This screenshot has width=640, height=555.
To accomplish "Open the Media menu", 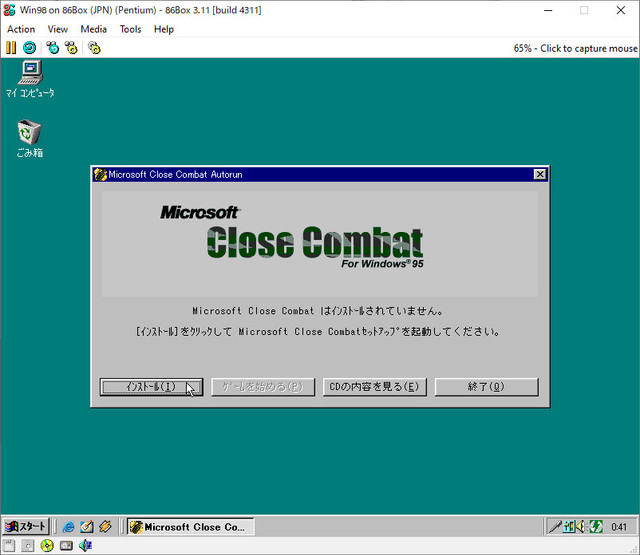I will pyautogui.click(x=93, y=29).
